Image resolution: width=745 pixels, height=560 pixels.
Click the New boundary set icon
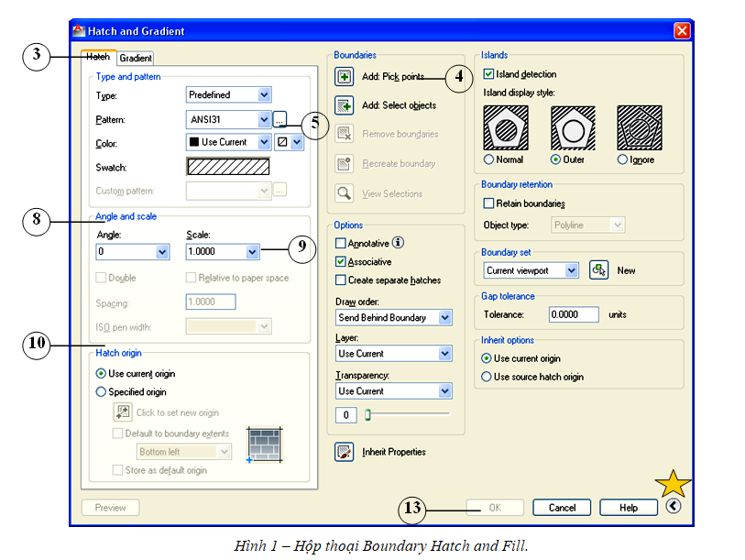pos(600,269)
